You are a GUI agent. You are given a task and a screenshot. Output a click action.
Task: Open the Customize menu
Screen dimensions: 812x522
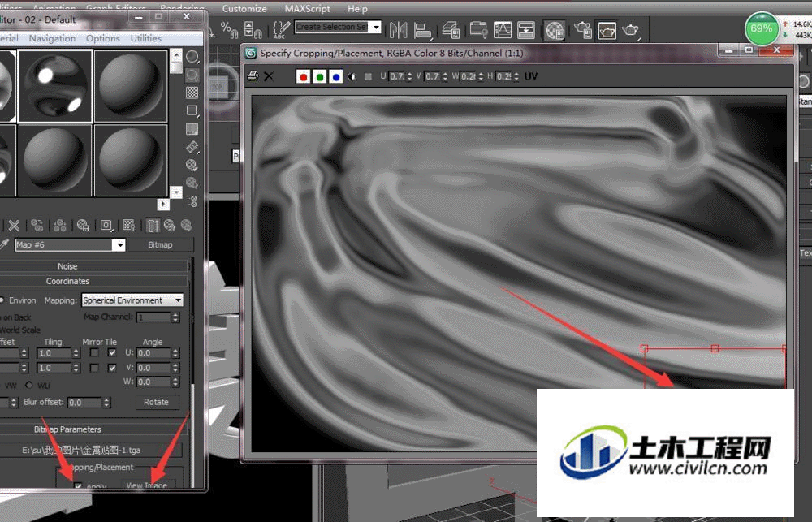coord(244,9)
